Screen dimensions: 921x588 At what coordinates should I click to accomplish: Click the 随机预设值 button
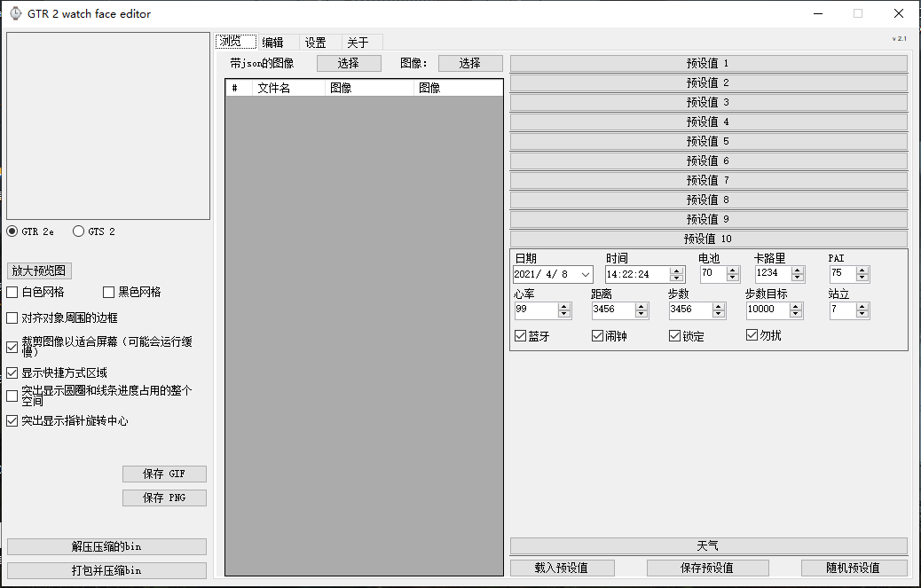(x=854, y=568)
